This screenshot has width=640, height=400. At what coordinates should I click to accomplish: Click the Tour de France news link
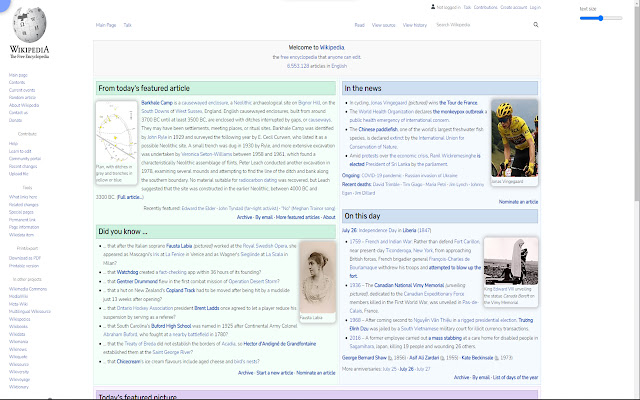tap(458, 103)
